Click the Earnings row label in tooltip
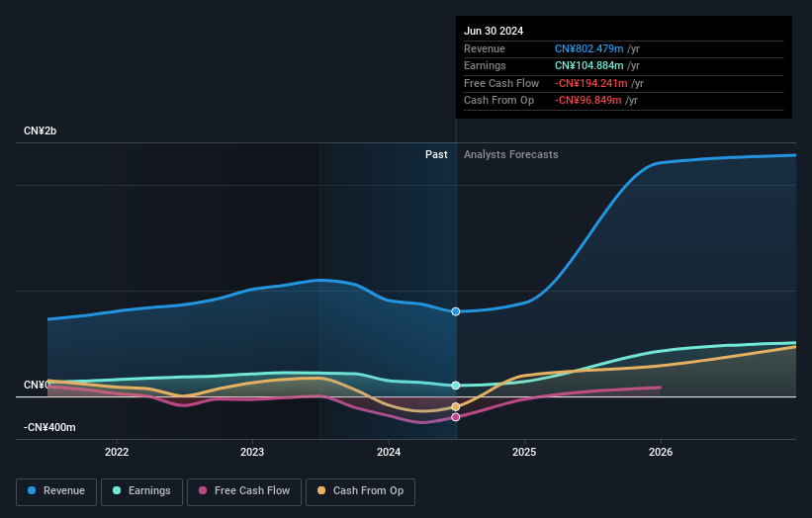812x518 pixels. point(485,65)
